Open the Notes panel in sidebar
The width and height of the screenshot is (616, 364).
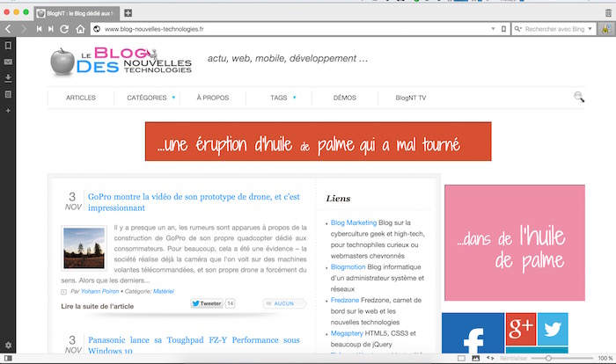click(8, 94)
